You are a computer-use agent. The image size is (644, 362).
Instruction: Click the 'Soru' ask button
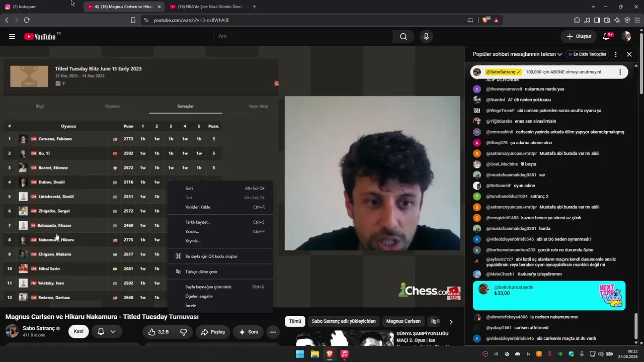click(x=248, y=332)
